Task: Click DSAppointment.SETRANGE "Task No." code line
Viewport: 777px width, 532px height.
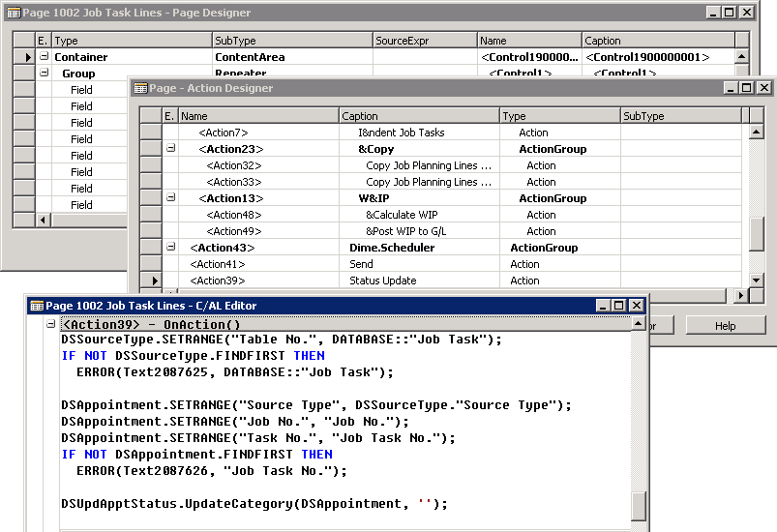Action: tap(258, 438)
